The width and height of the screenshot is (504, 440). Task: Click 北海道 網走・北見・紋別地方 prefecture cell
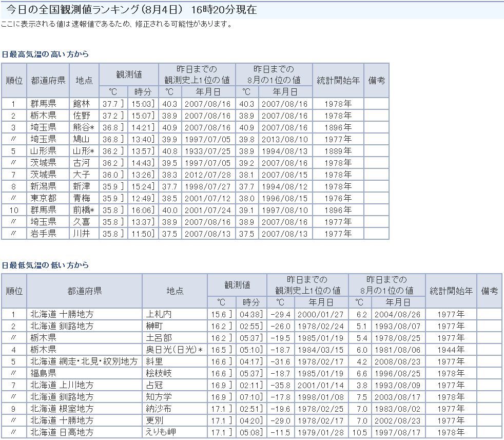pos(84,361)
